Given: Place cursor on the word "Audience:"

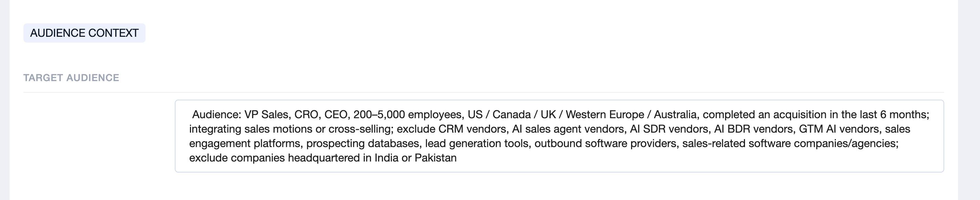Looking at the screenshot, I should (x=216, y=114).
